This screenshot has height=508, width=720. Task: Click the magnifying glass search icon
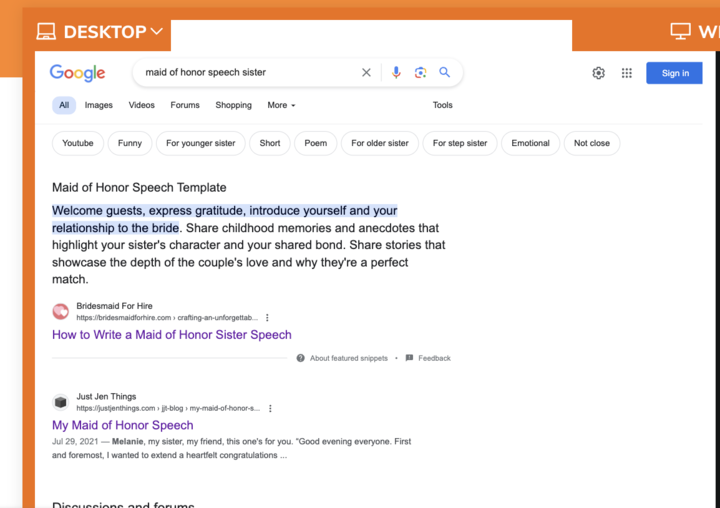pyautogui.click(x=444, y=72)
